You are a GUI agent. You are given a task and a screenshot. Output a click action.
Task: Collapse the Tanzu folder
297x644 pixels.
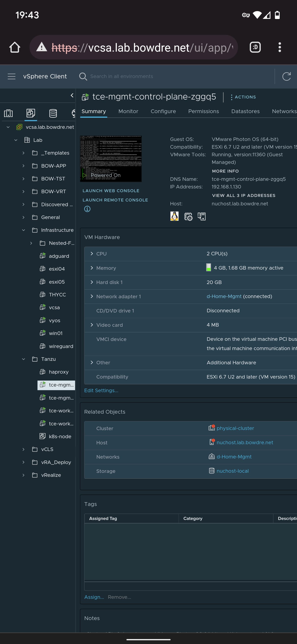[24, 359]
